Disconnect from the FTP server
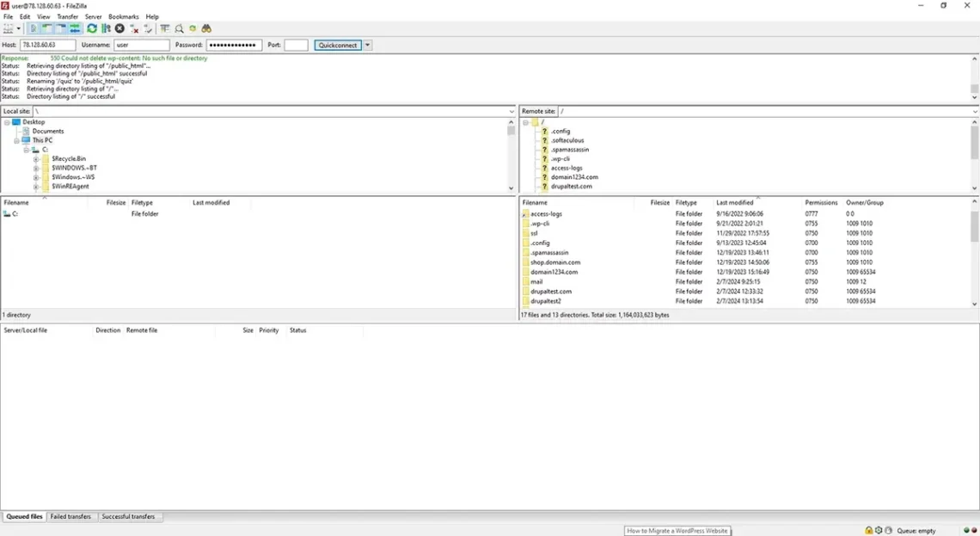 (x=134, y=28)
